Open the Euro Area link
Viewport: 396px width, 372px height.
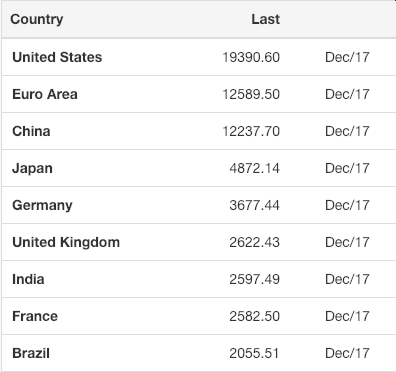tap(45, 94)
